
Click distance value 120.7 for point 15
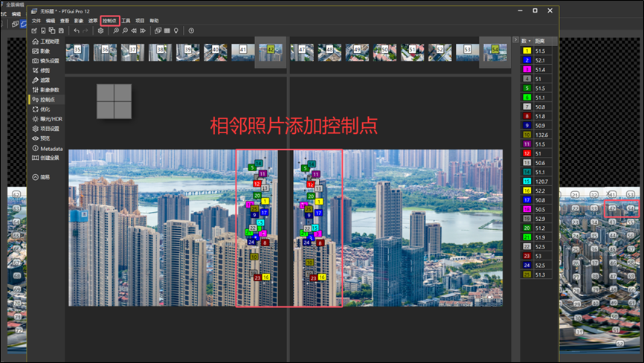click(541, 181)
